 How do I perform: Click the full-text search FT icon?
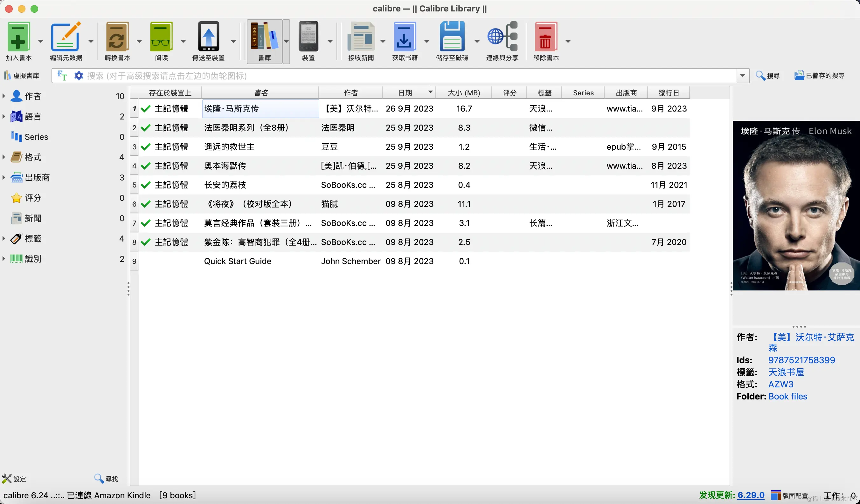tap(62, 75)
